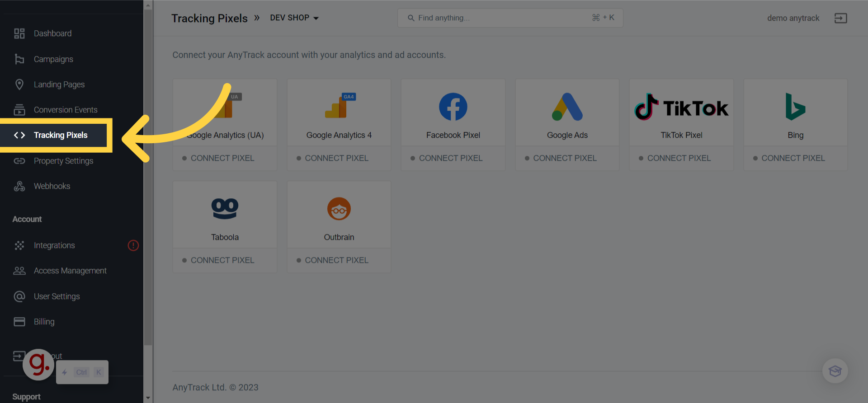Connect pixel for Outbrain
This screenshot has height=403, width=868.
pyautogui.click(x=332, y=260)
